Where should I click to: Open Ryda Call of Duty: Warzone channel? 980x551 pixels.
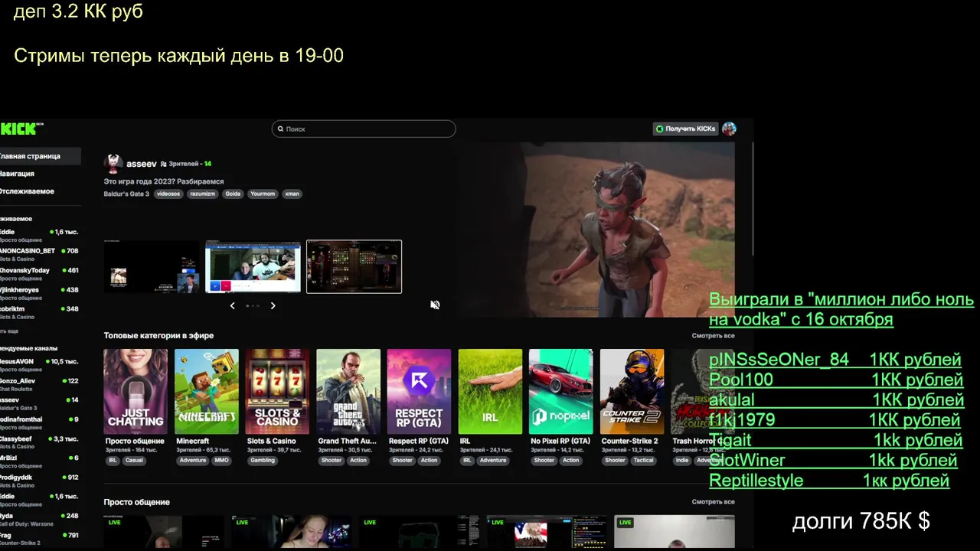click(40, 519)
